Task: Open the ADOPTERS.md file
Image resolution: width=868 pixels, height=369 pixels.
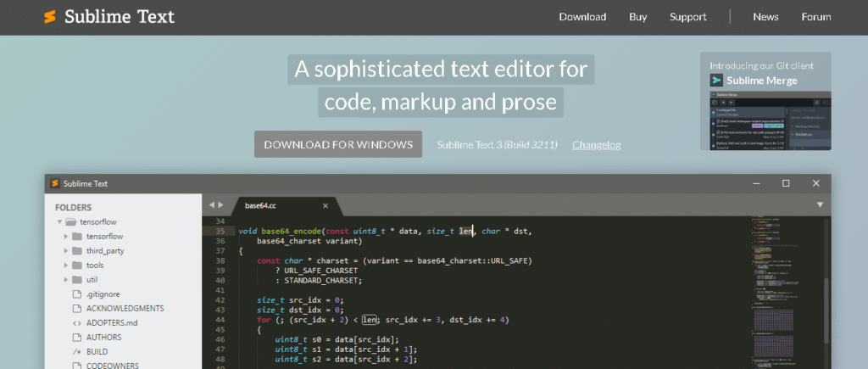Action: pyautogui.click(x=112, y=323)
